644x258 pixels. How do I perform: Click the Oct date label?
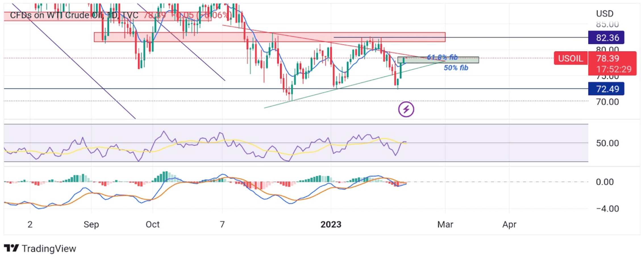click(x=153, y=225)
